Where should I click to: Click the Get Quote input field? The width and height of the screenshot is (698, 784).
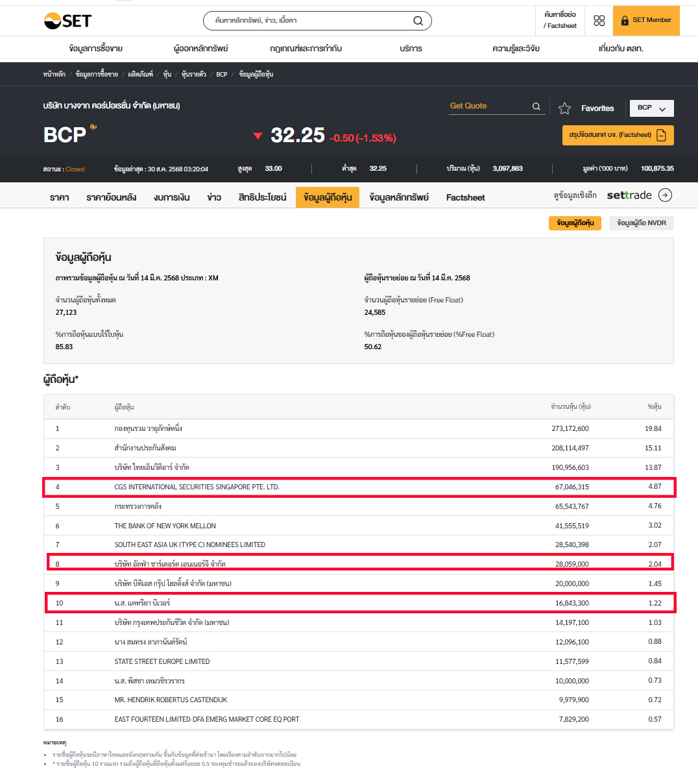(489, 106)
